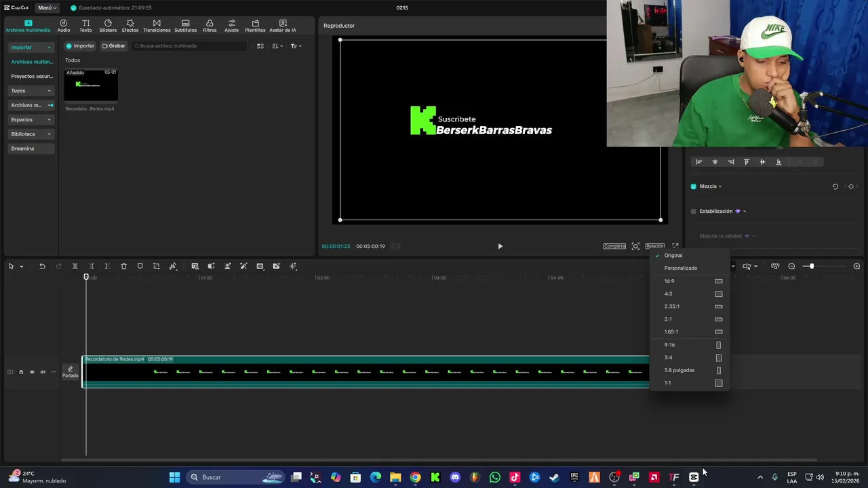
Task: Play the preview video
Action: coord(500,246)
